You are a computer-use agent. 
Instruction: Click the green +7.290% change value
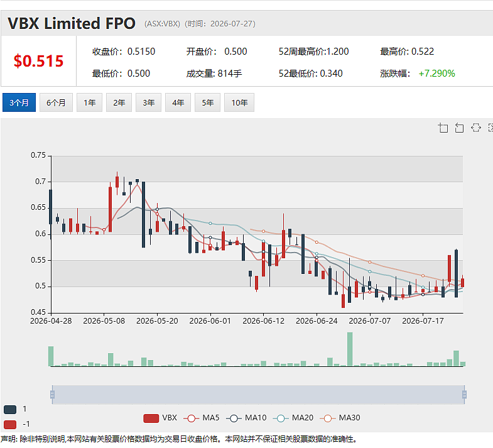tap(436, 74)
